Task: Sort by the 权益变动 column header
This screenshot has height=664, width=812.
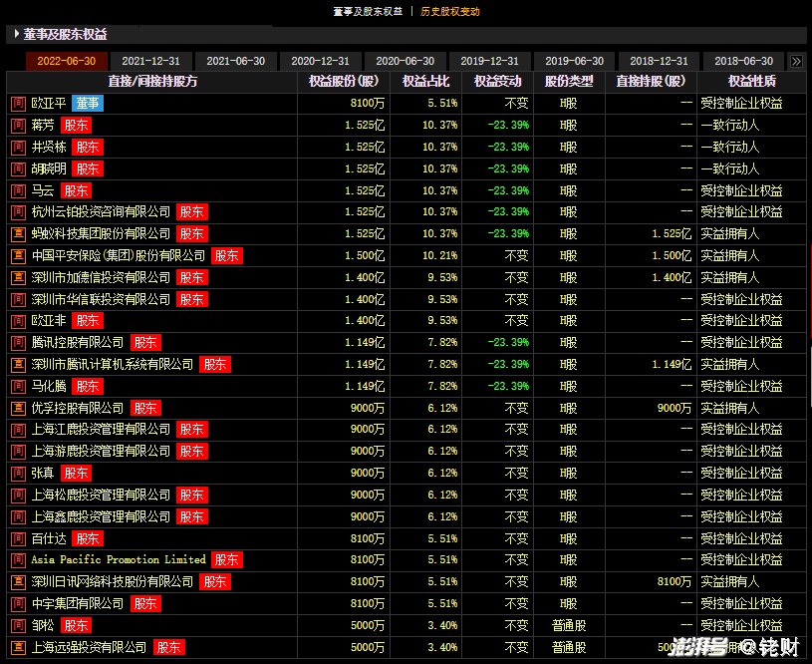Action: coord(497,82)
